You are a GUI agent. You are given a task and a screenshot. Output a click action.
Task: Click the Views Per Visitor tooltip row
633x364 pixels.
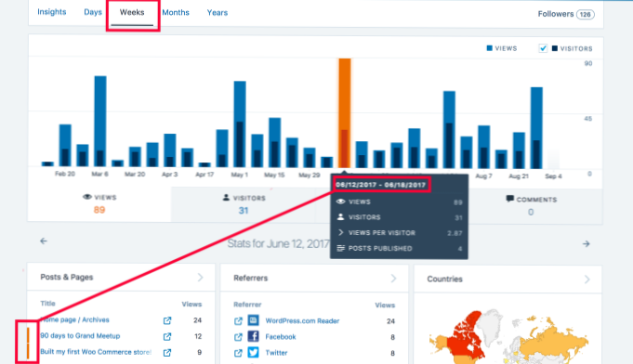coord(400,233)
